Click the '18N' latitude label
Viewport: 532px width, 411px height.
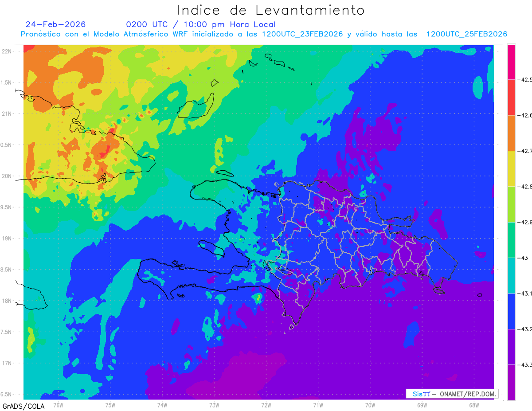pos(7,301)
